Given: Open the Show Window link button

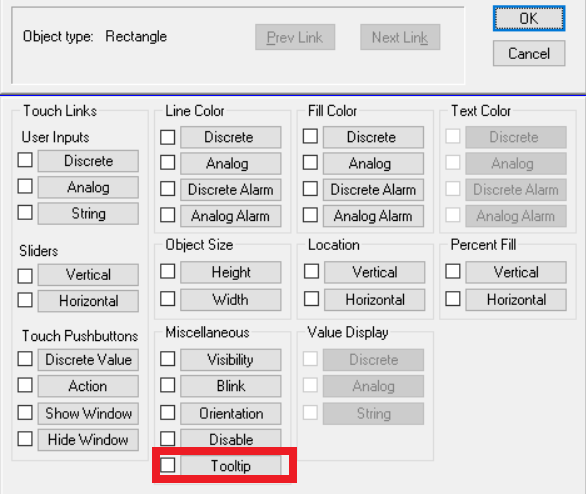Looking at the screenshot, I should click(88, 413).
